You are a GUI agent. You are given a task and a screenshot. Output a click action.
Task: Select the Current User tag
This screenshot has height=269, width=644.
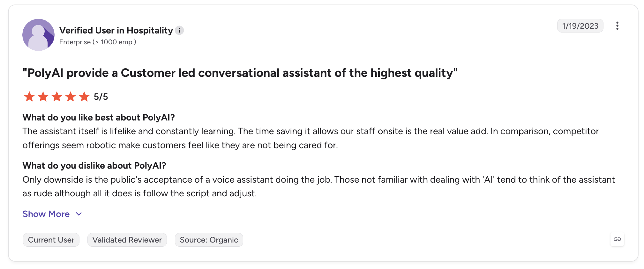[51, 240]
